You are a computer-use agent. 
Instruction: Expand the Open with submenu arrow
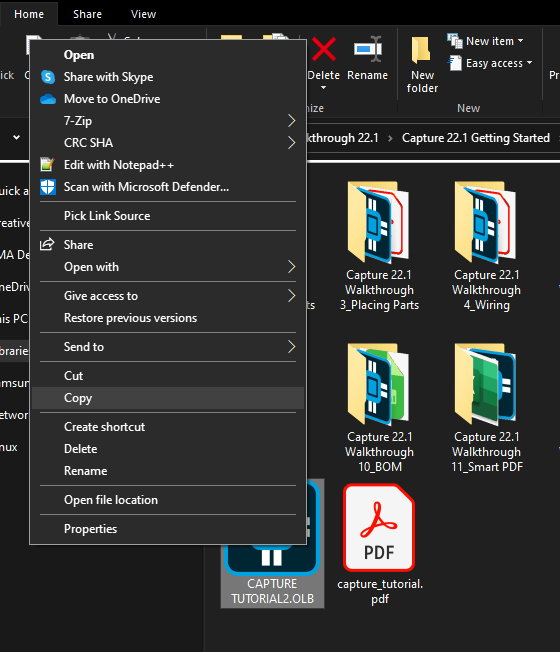coord(291,267)
